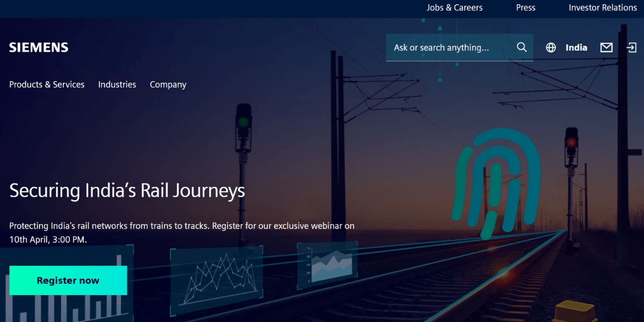Image resolution: width=644 pixels, height=322 pixels.
Task: Click the line chart overlay panel
Action: click(x=216, y=279)
